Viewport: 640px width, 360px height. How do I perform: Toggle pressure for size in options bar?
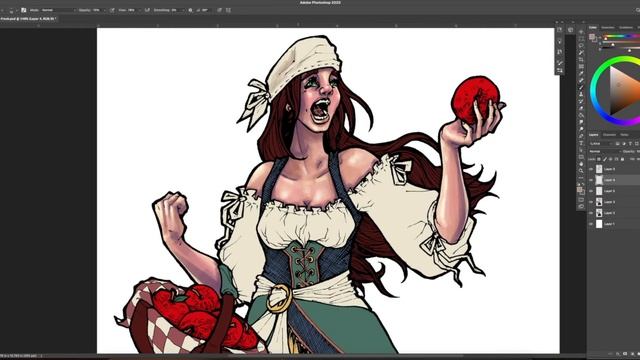tap(220, 10)
